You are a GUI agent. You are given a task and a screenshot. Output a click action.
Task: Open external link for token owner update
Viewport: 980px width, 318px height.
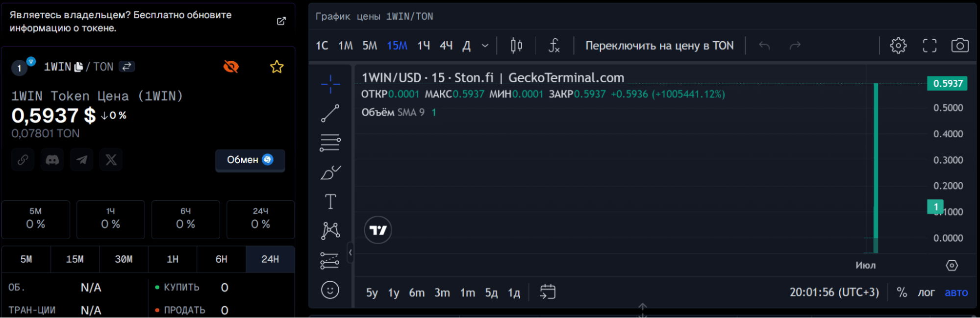click(281, 21)
